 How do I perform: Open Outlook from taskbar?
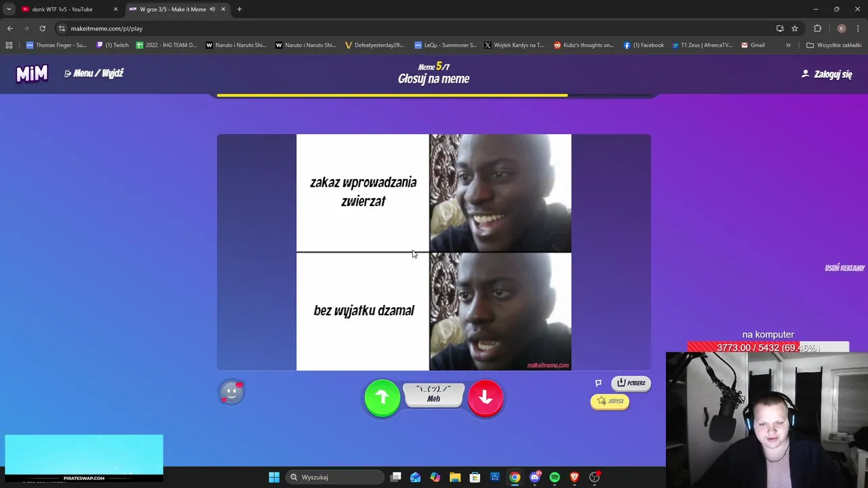(415, 477)
